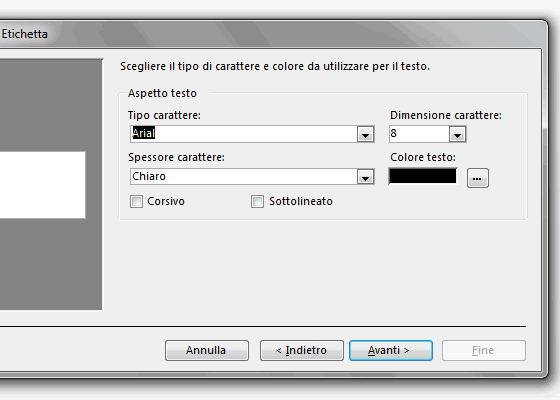Enable the Sottolineato checkbox

point(257,201)
